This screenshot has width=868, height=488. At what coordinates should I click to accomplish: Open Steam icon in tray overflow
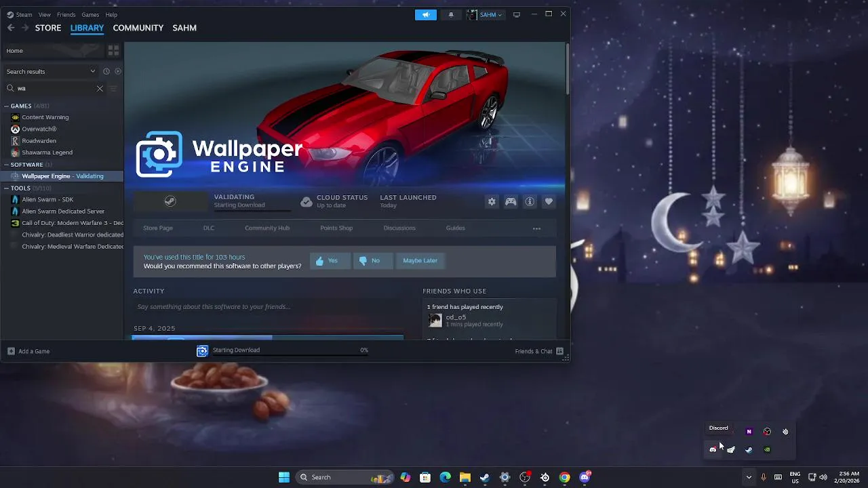click(x=749, y=449)
